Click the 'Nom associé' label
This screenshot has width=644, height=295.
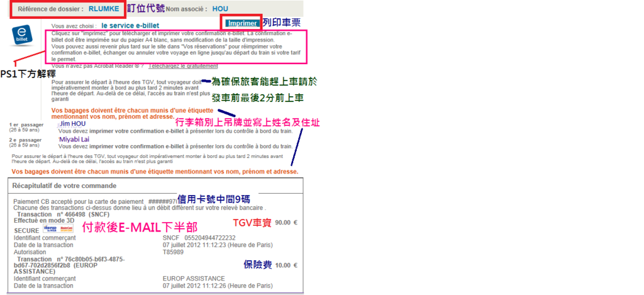(x=187, y=9)
